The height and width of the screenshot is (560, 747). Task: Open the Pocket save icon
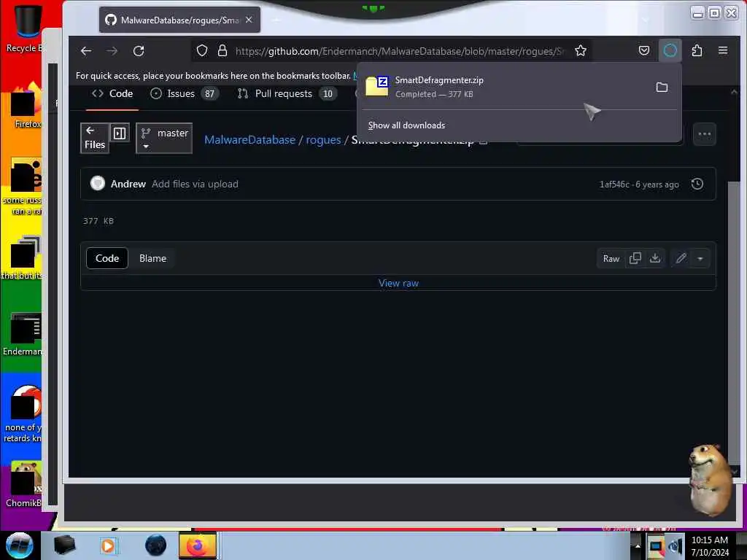click(x=644, y=50)
